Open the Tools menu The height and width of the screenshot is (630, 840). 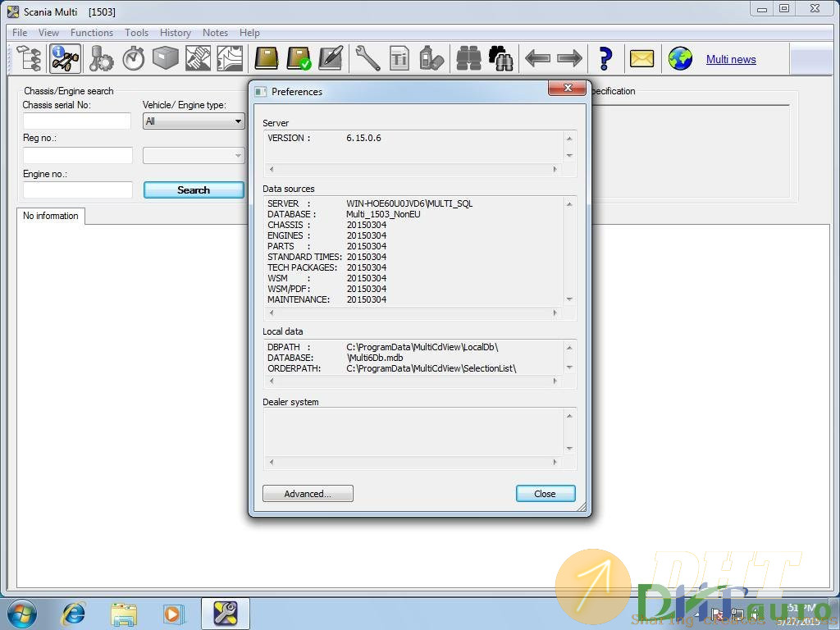click(x=137, y=33)
